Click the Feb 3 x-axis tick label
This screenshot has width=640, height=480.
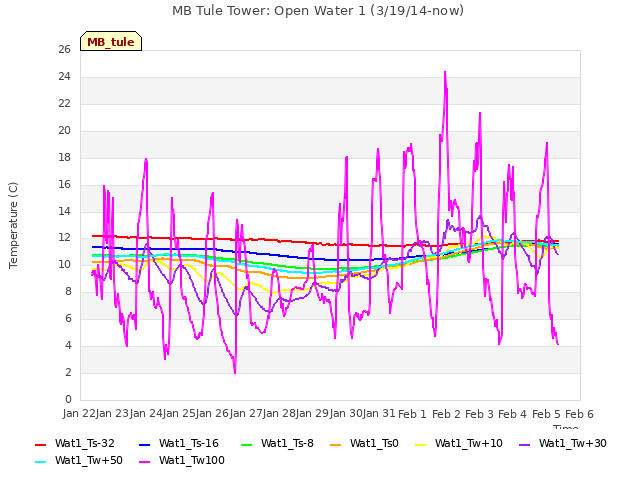479,414
